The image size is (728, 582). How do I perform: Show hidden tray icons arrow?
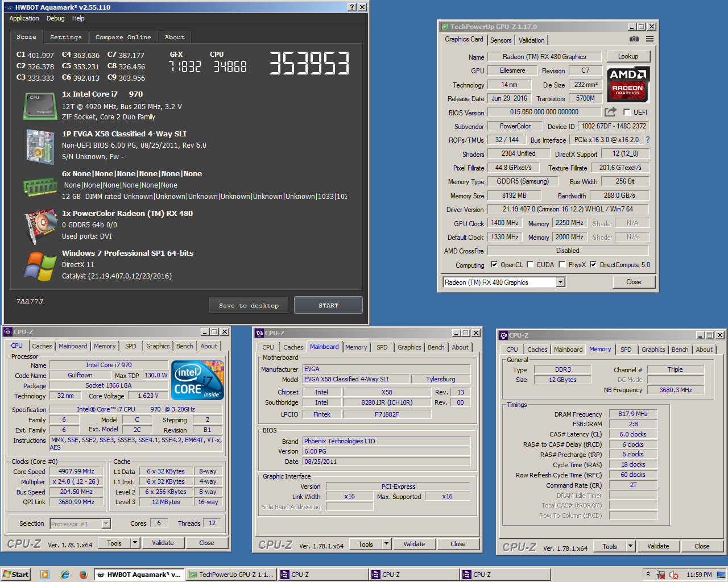pyautogui.click(x=647, y=575)
